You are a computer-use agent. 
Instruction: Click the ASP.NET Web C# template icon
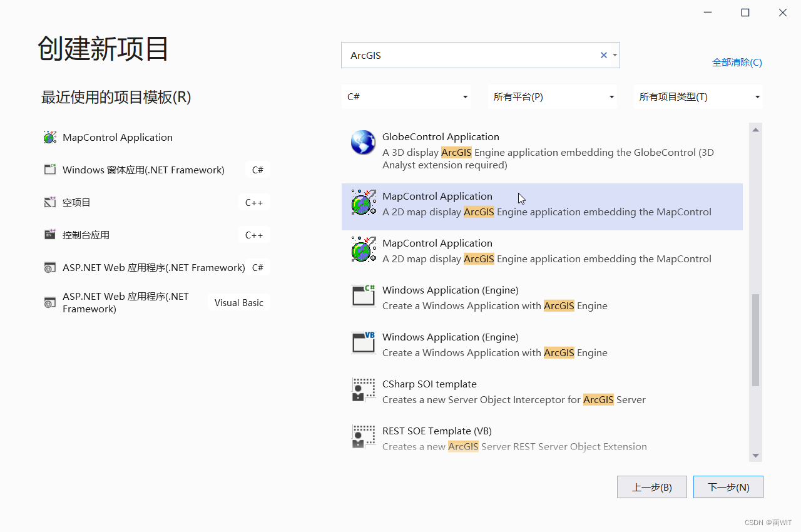[x=50, y=268]
